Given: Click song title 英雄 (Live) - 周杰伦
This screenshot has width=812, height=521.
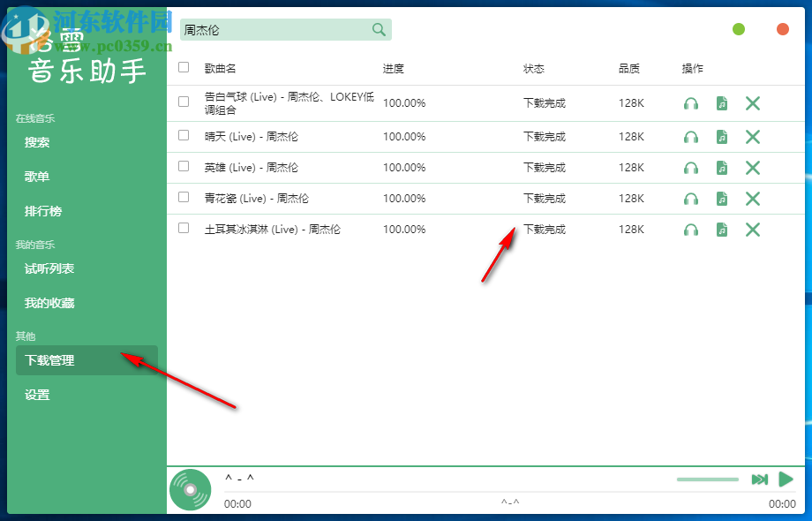Looking at the screenshot, I should point(252,168).
